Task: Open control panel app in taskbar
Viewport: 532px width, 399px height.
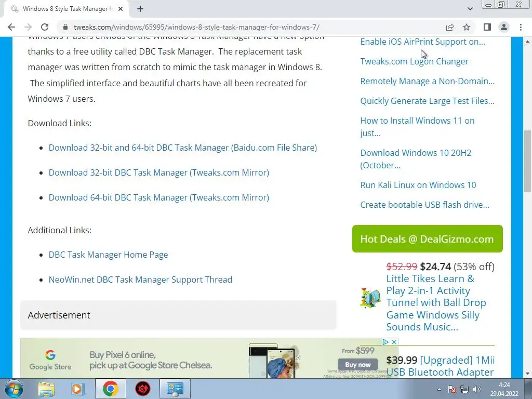Action: click(x=175, y=389)
